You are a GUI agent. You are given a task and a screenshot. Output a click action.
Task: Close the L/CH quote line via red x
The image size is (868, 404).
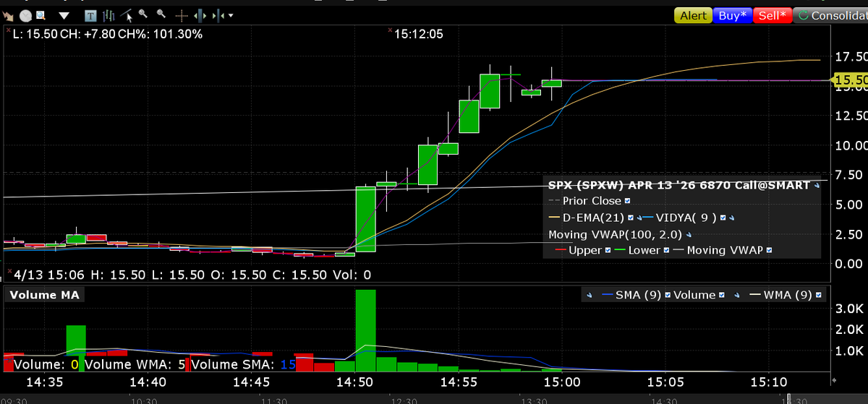click(x=8, y=30)
